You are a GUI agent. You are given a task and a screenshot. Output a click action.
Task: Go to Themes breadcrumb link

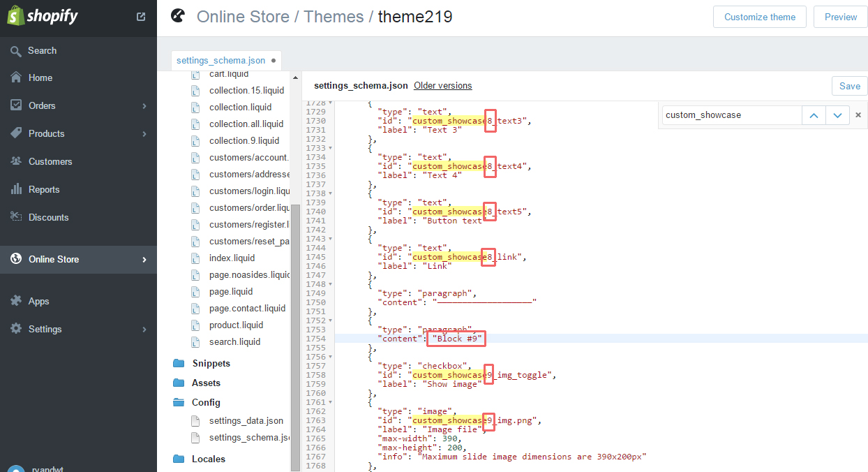click(x=334, y=17)
